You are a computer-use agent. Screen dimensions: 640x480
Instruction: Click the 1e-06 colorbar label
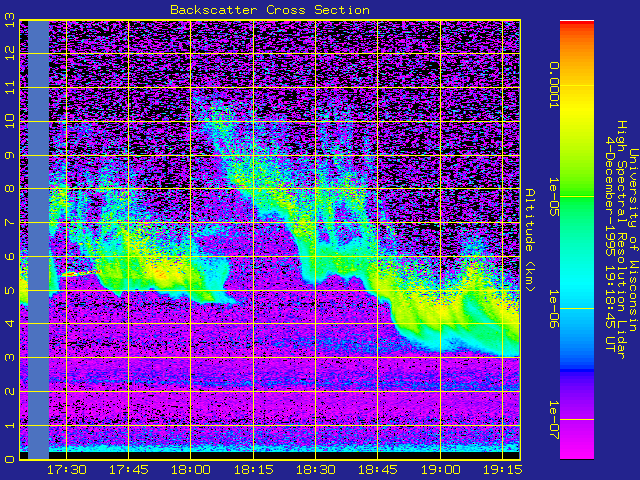[x=554, y=309]
